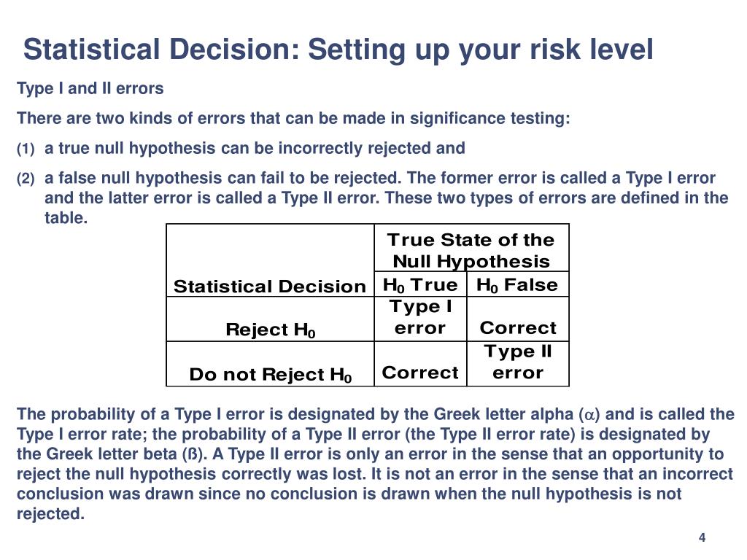Viewport: 747px width, 560px height.
Task: Click the sentence starting "There are two kinds"
Action: [x=293, y=119]
